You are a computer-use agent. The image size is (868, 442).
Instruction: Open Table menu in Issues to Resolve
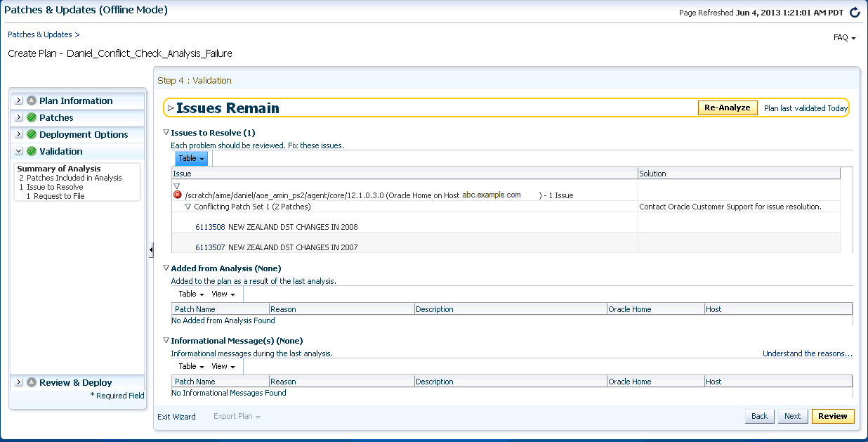point(192,159)
